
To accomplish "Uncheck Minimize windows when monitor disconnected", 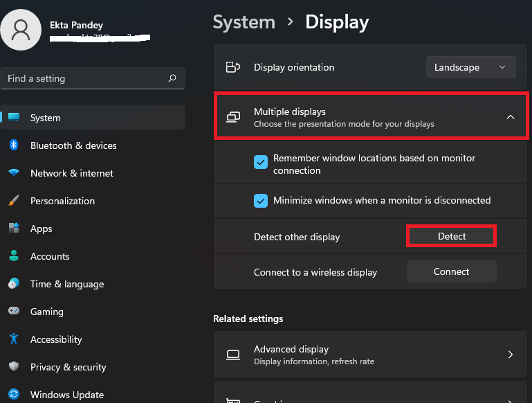I will click(x=261, y=201).
